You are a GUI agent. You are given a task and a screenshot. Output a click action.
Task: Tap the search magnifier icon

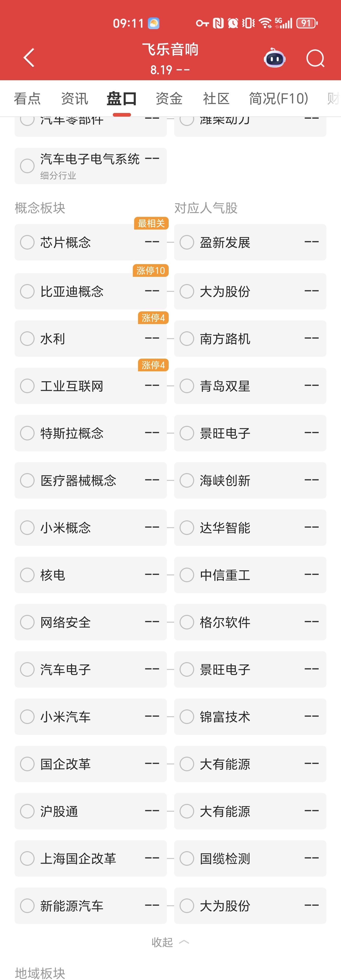tap(315, 58)
